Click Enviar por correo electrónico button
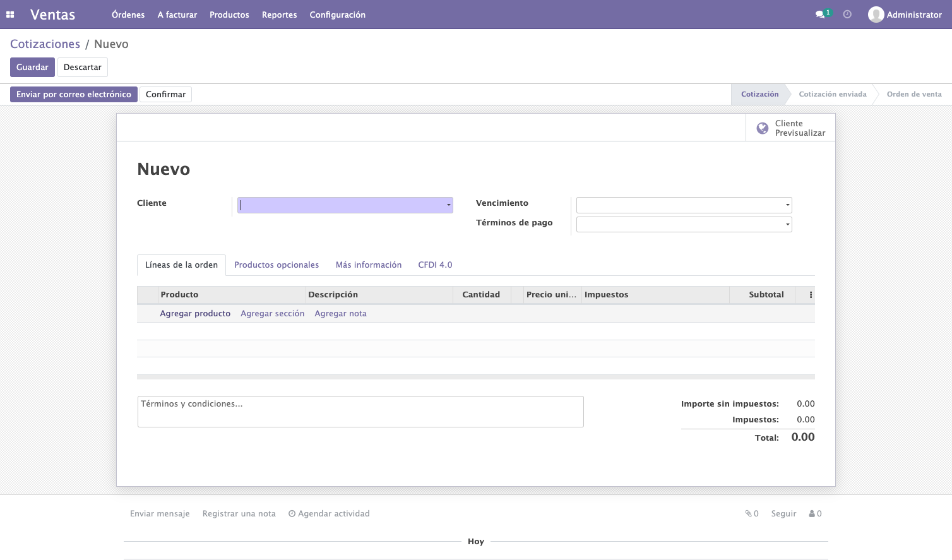The height and width of the screenshot is (560, 952). pyautogui.click(x=74, y=95)
